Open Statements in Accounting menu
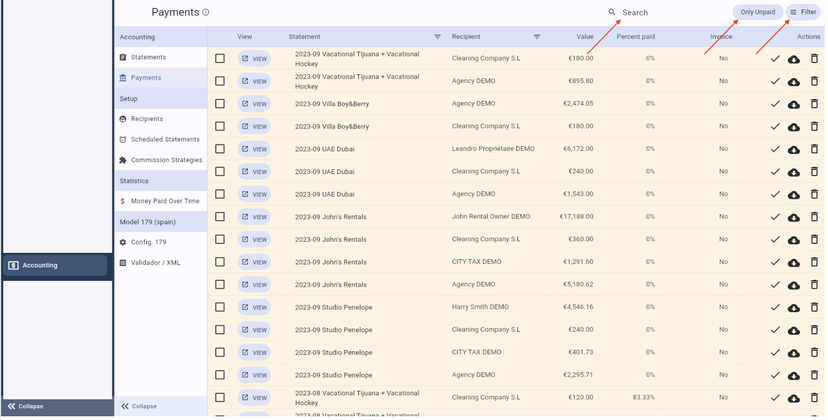 click(x=161, y=57)
